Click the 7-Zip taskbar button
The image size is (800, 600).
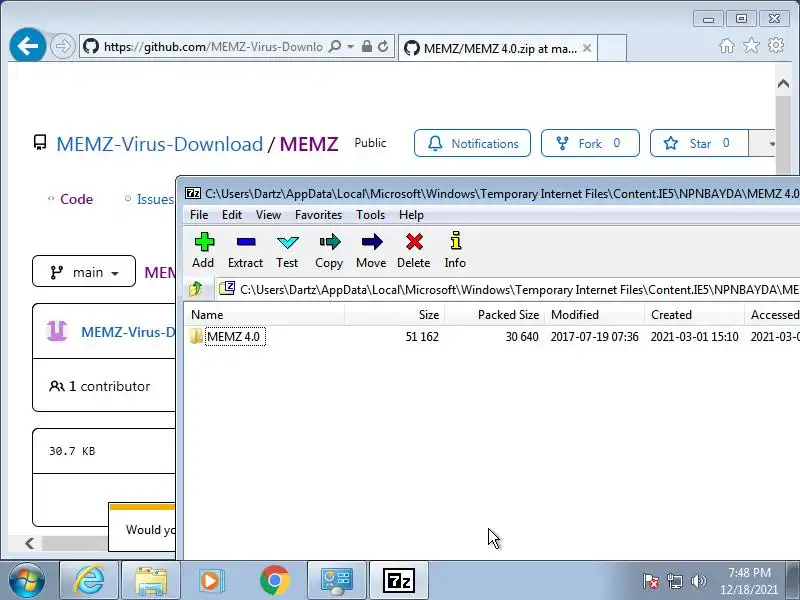[398, 580]
